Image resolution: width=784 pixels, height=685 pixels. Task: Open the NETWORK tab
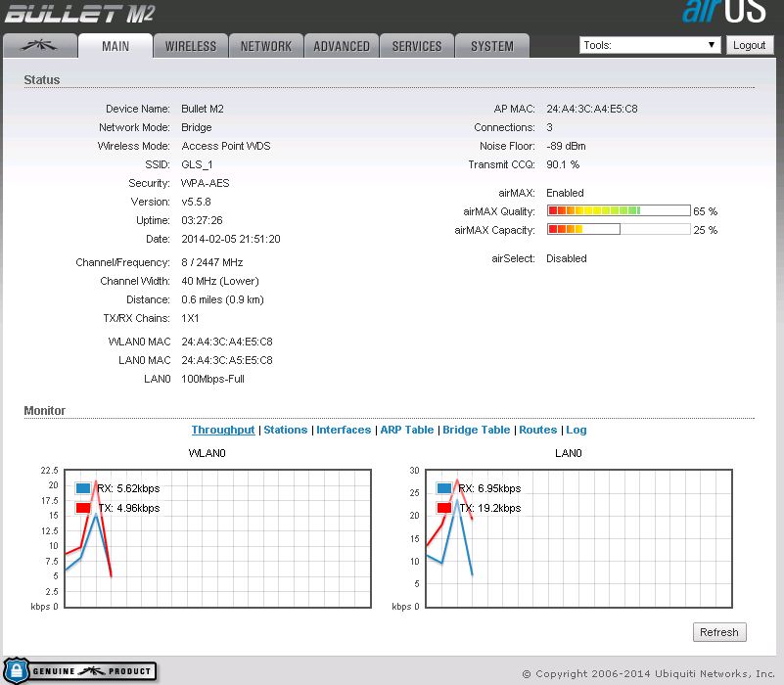(x=266, y=46)
